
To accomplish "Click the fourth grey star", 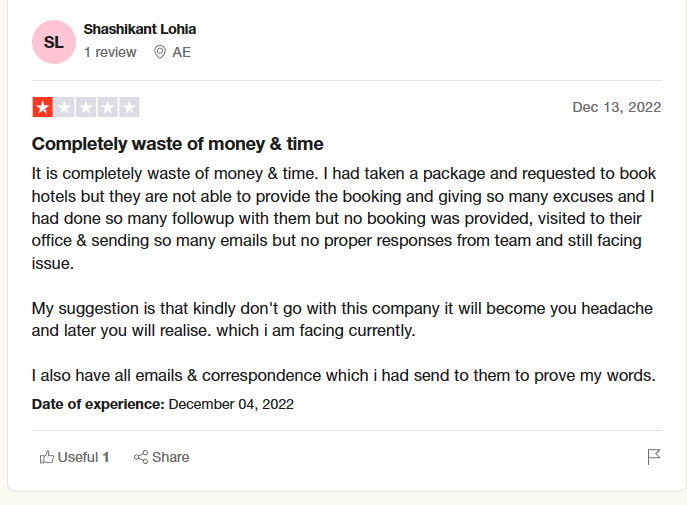I will click(107, 107).
